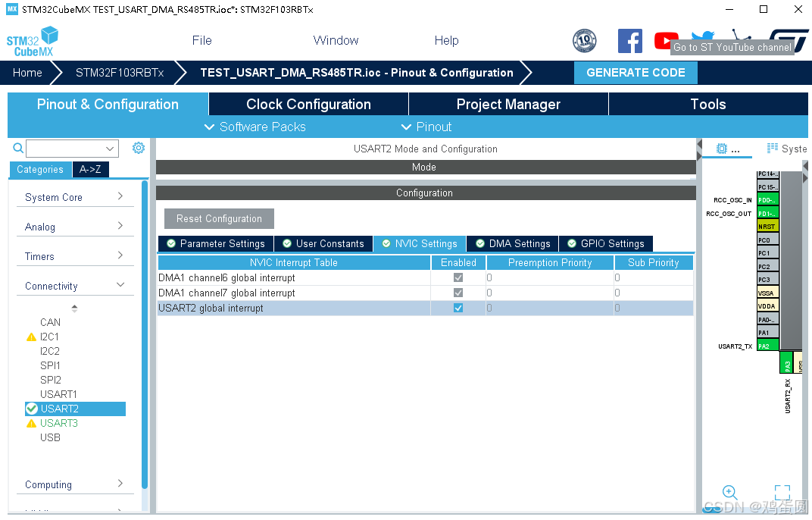Screen dimensions: 812x520
Task: Select the PA1 pin on the chip
Action: click(767, 332)
